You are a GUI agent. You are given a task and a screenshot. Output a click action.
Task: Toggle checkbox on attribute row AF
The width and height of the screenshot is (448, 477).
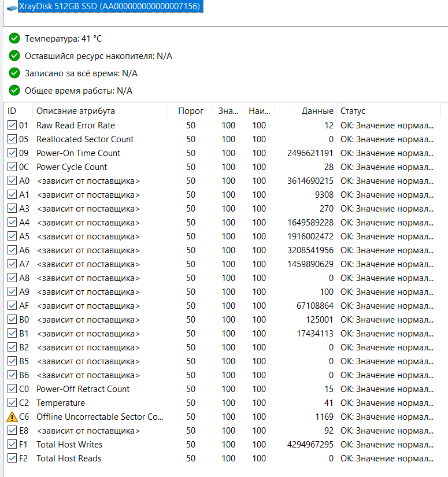tap(12, 305)
